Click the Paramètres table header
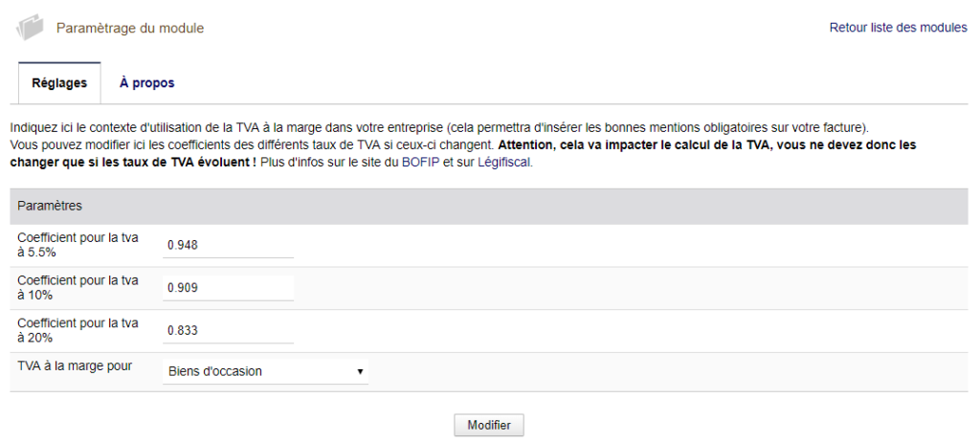The height and width of the screenshot is (442, 980). (489, 207)
